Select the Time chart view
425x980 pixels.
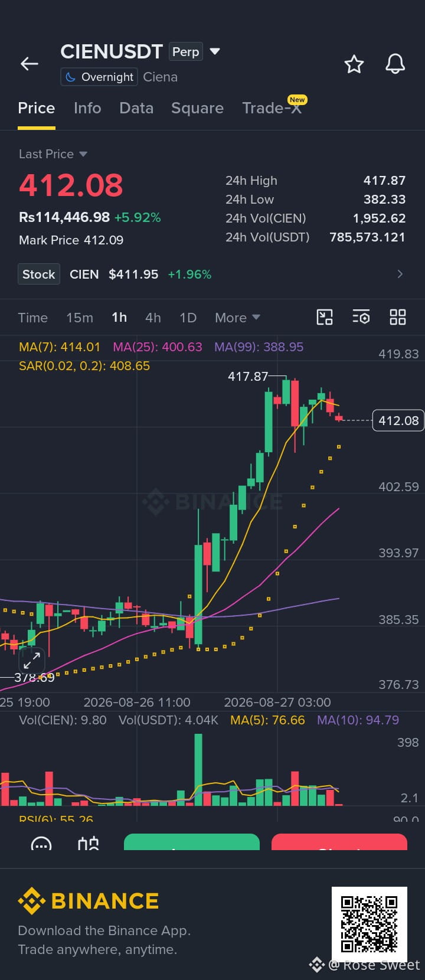[32, 318]
